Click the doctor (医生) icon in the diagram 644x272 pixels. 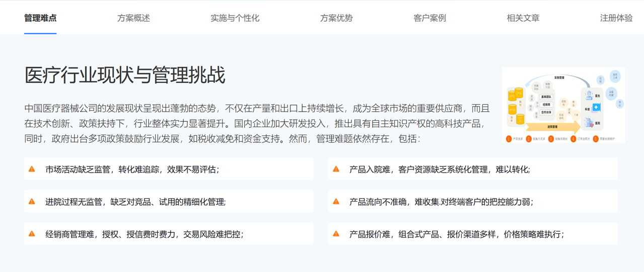589,96
